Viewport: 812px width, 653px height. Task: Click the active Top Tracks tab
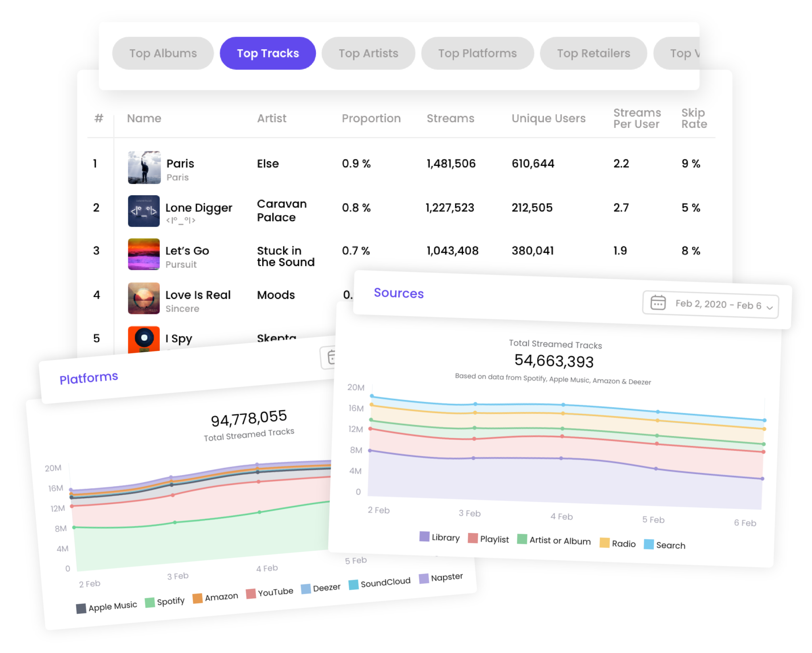[268, 53]
